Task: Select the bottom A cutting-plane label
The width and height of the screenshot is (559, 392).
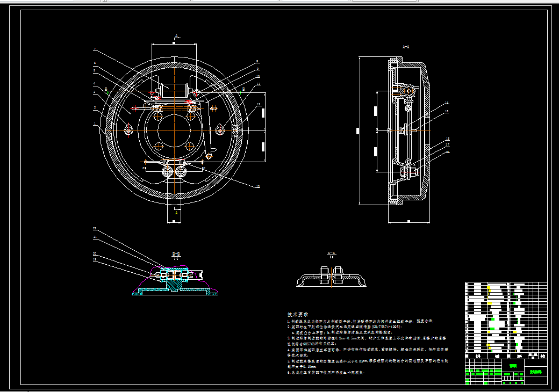Action: coord(176,213)
